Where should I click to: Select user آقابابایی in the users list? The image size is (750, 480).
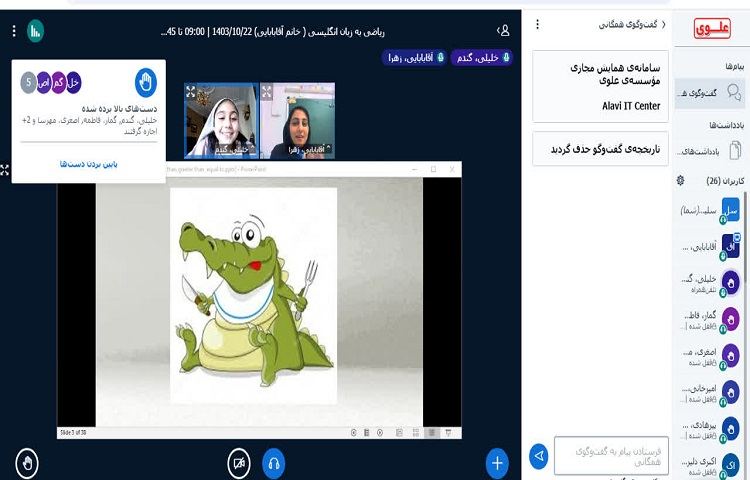(710, 247)
